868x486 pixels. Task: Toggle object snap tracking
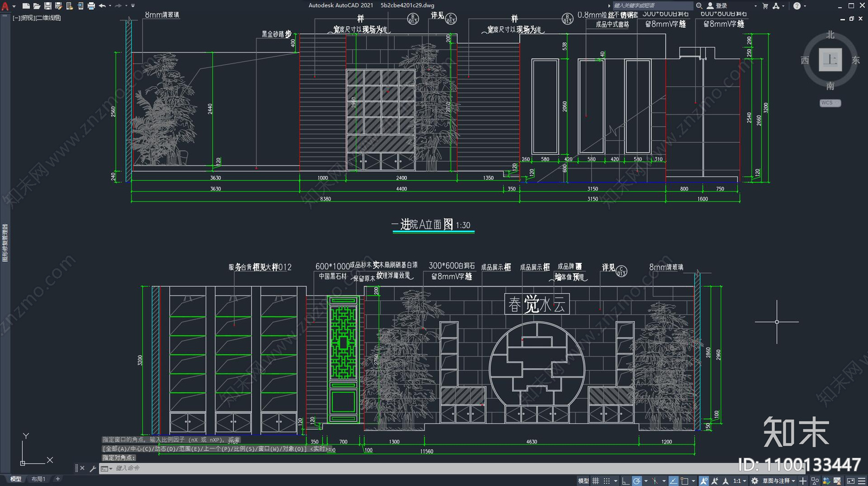coord(673,481)
